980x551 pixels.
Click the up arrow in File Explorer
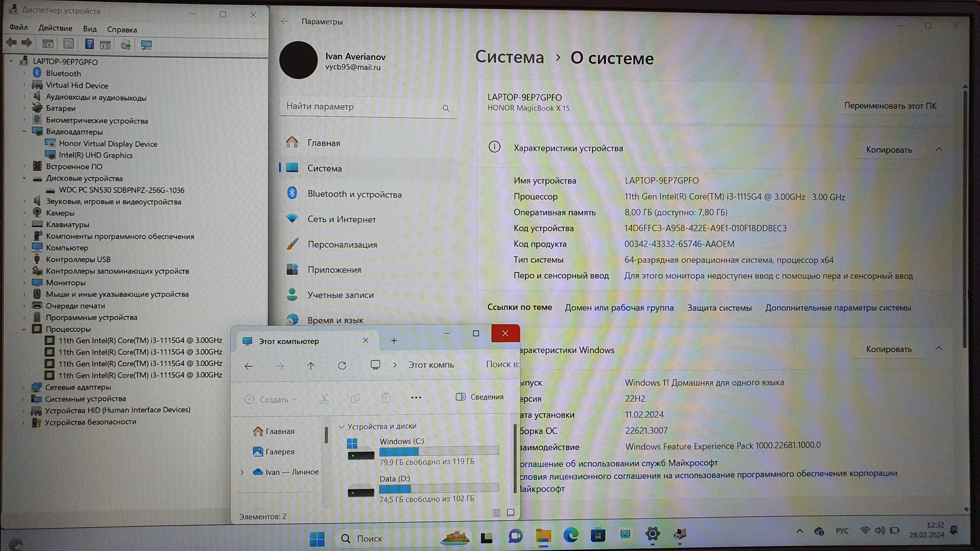311,366
